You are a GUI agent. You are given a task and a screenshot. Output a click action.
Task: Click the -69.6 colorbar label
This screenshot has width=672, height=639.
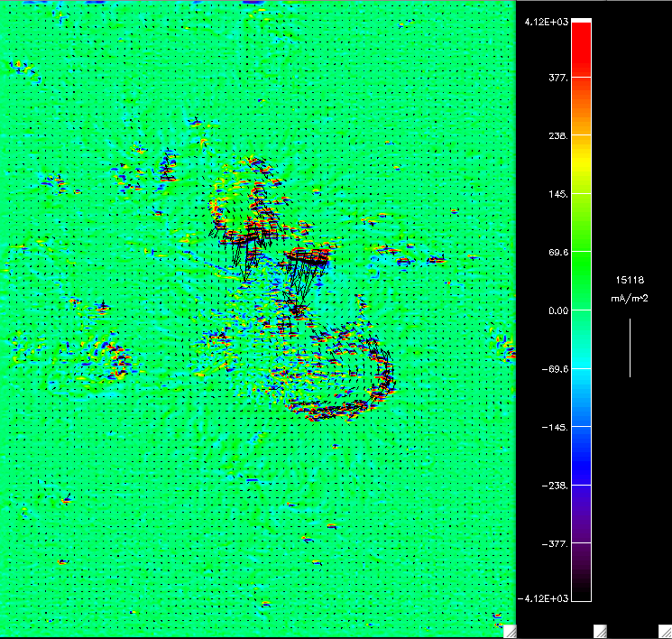pyautogui.click(x=556, y=369)
